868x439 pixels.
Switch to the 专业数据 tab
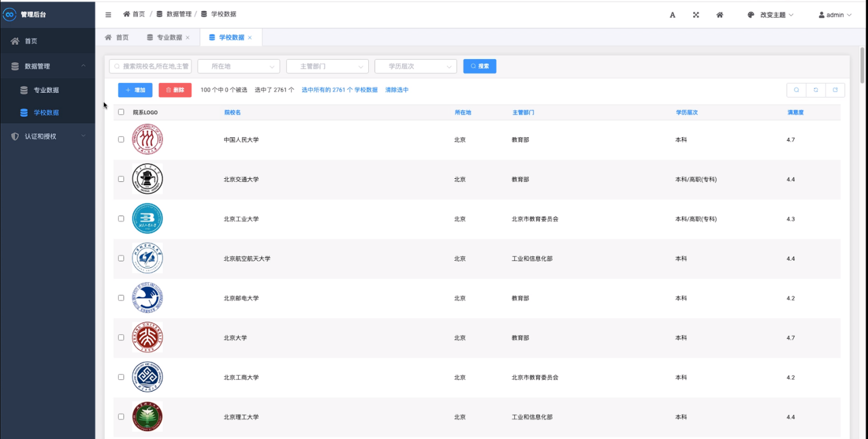click(169, 37)
